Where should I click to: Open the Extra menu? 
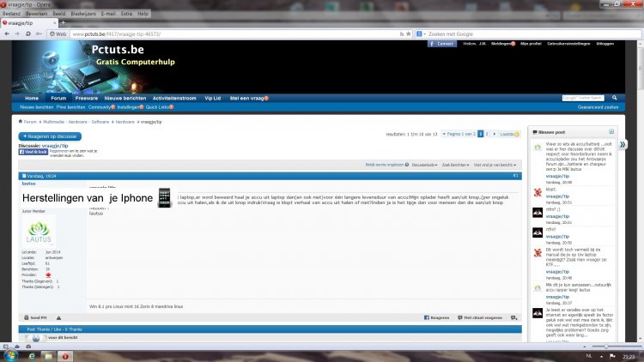[126, 14]
